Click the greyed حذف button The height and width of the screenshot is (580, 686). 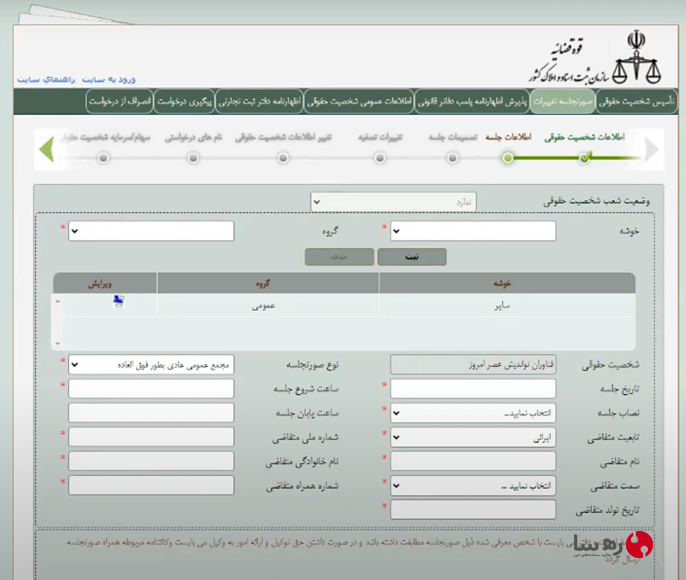point(340,257)
